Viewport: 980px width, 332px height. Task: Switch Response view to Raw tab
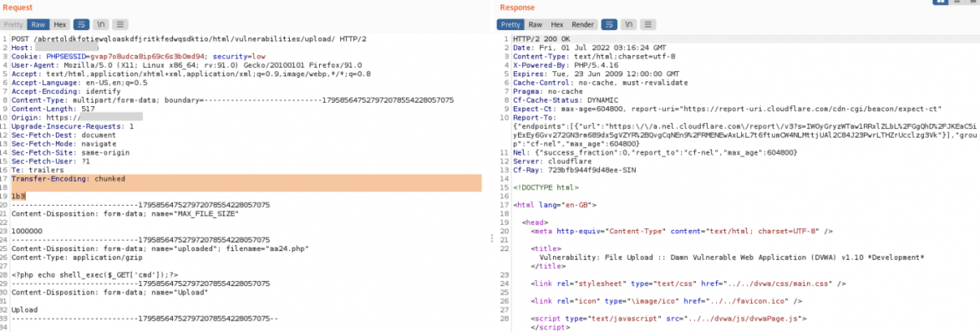pyautogui.click(x=535, y=25)
